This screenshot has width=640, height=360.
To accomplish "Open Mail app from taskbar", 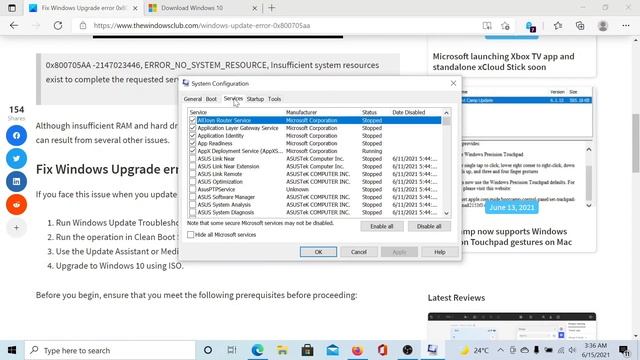I will pos(332,350).
